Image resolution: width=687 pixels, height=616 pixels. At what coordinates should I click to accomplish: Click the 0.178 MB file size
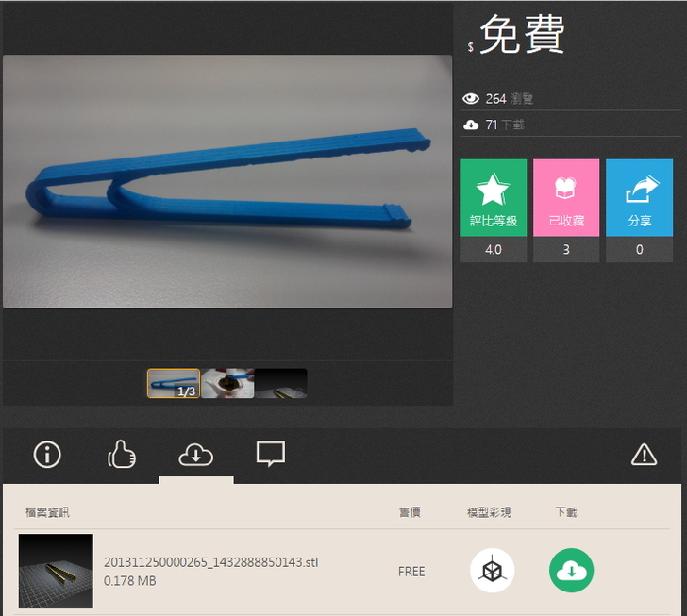coord(129,581)
